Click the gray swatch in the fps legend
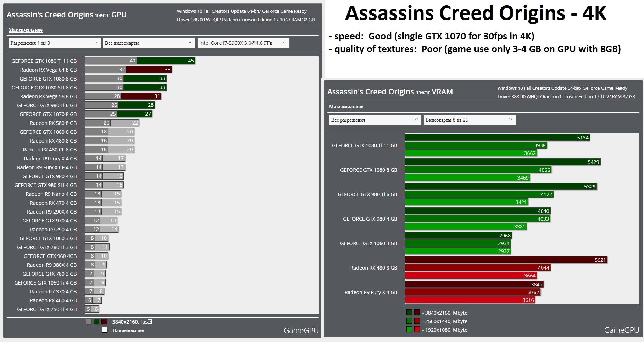The height and width of the screenshot is (342, 644). coord(89,322)
